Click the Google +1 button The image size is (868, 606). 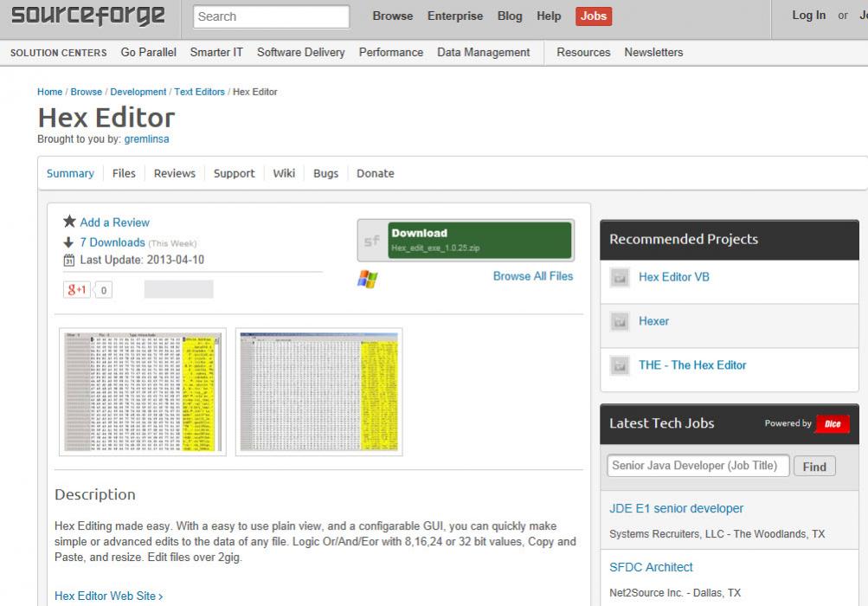pyautogui.click(x=76, y=289)
